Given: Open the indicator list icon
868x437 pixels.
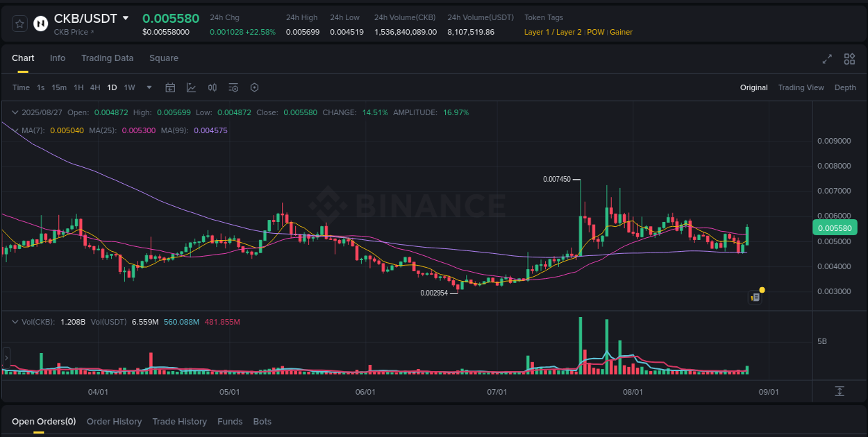Looking at the screenshot, I should (233, 87).
